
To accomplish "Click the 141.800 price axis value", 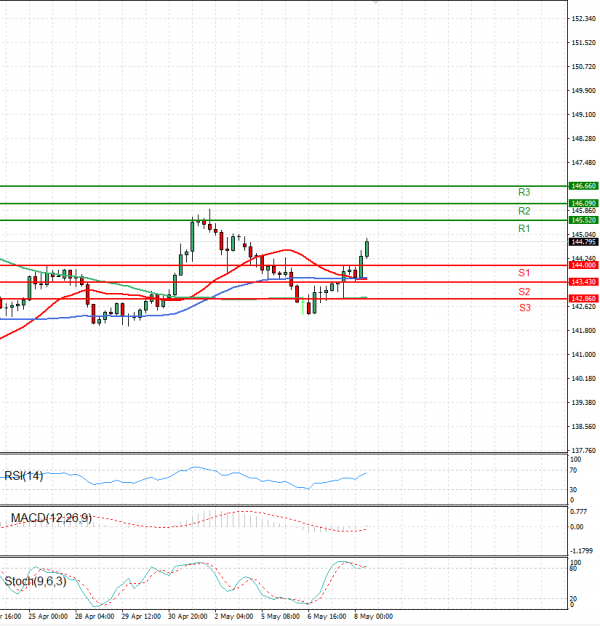I will (584, 331).
